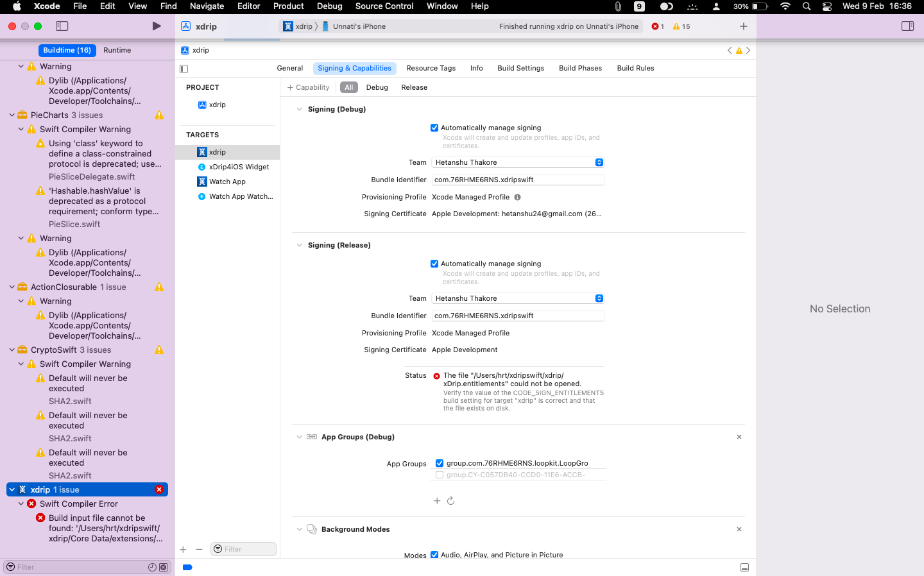Click the targets Filter field
This screenshot has width=924, height=576.
pos(243,549)
